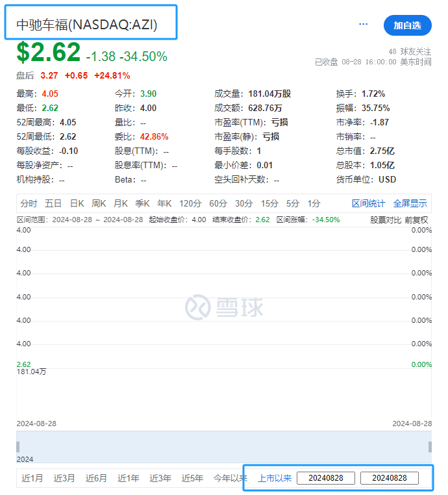
Task: Click the 振幅 value 35.75%
Action: coord(376,108)
